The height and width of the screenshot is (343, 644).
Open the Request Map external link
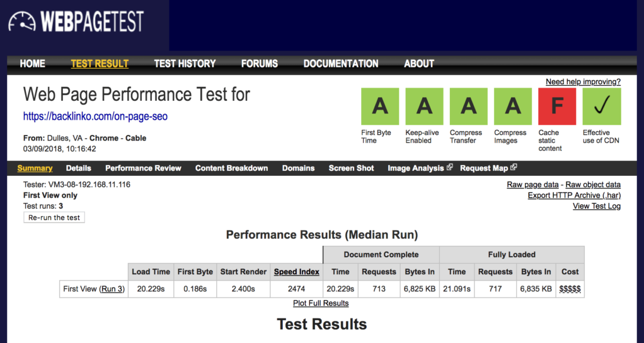click(488, 168)
